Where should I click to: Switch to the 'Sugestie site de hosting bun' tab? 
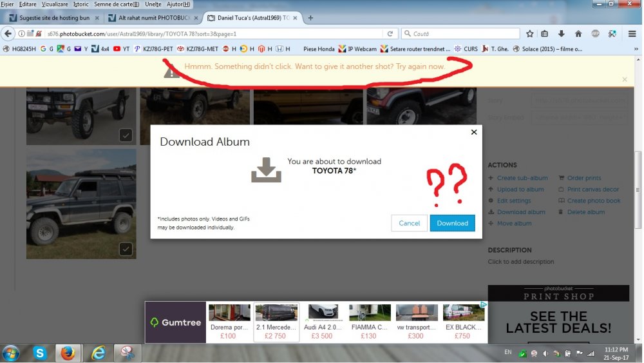pos(55,18)
